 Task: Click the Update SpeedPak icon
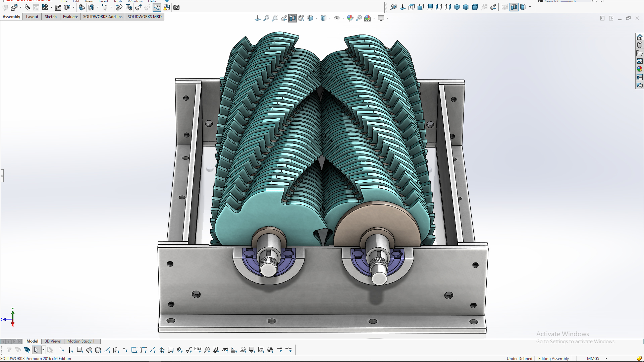tap(167, 7)
